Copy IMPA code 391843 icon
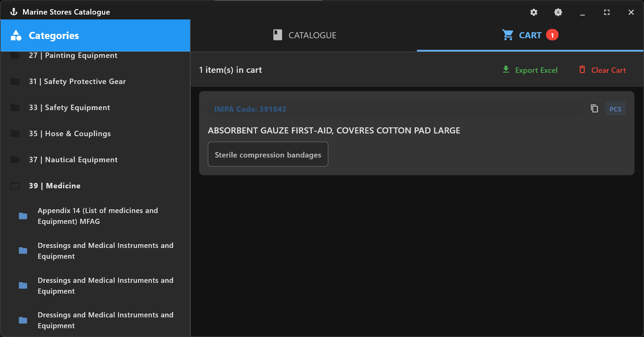Viewport: 644px width, 337px height. click(x=594, y=109)
